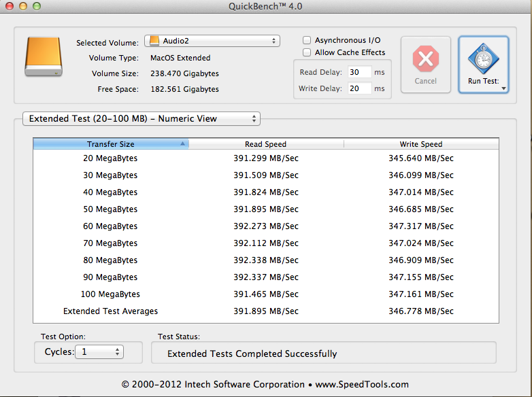The width and height of the screenshot is (532, 397).
Task: Click the Run Test button label
Action: pyautogui.click(x=483, y=81)
